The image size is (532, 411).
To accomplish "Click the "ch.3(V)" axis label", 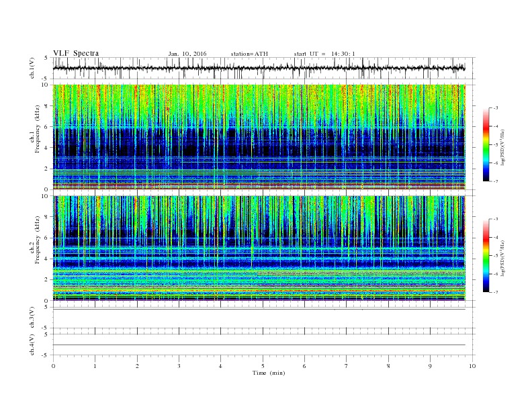I will 32,318.
